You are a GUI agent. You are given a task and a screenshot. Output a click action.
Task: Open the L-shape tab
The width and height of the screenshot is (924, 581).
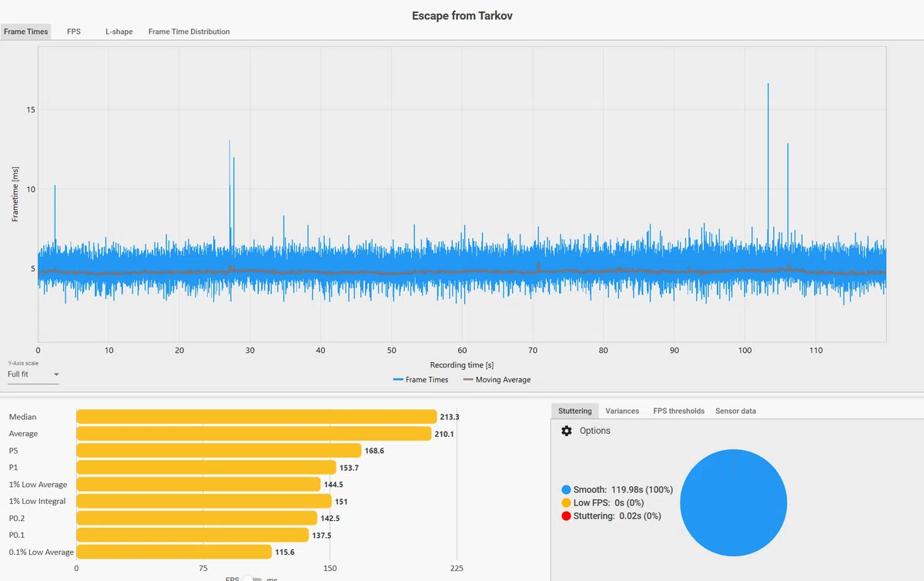click(x=119, y=32)
